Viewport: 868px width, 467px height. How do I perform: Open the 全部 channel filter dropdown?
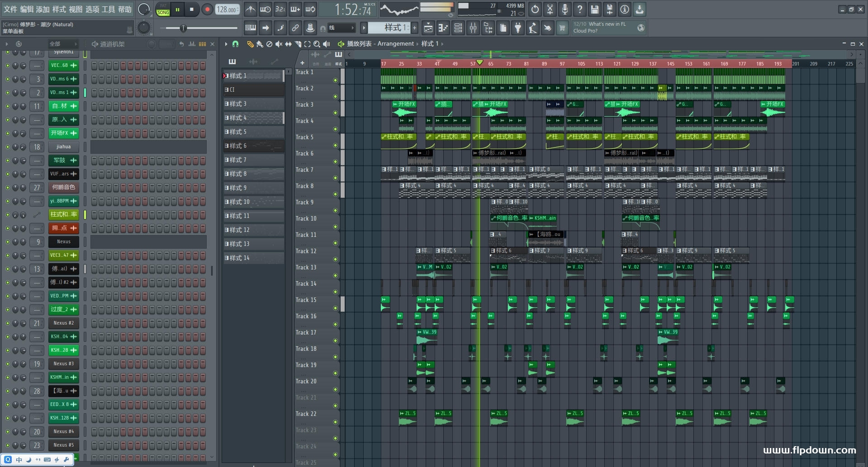click(63, 44)
